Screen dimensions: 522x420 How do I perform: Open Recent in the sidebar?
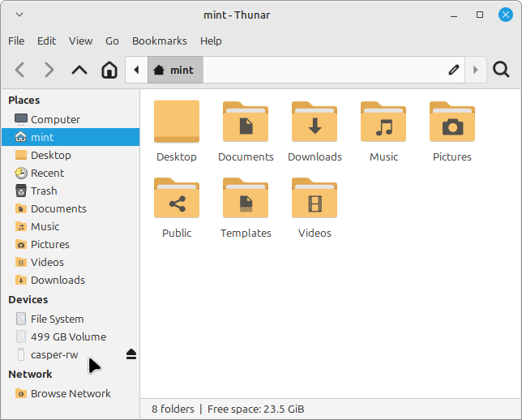(x=71, y=173)
